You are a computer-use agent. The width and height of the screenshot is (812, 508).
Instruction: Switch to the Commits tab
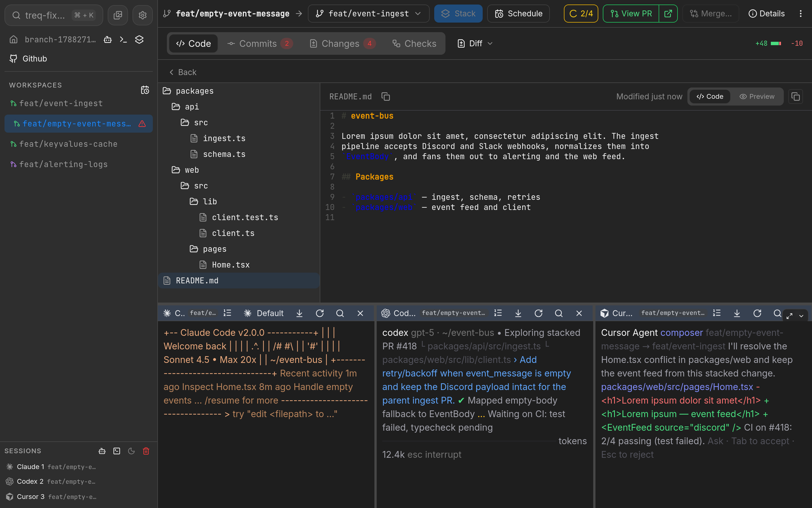[x=260, y=43]
